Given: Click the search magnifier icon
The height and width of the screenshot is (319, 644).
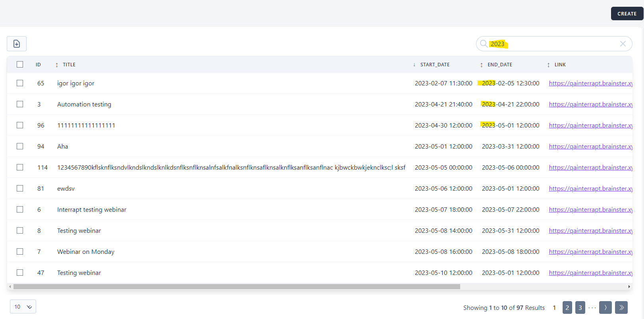Looking at the screenshot, I should coord(484,44).
